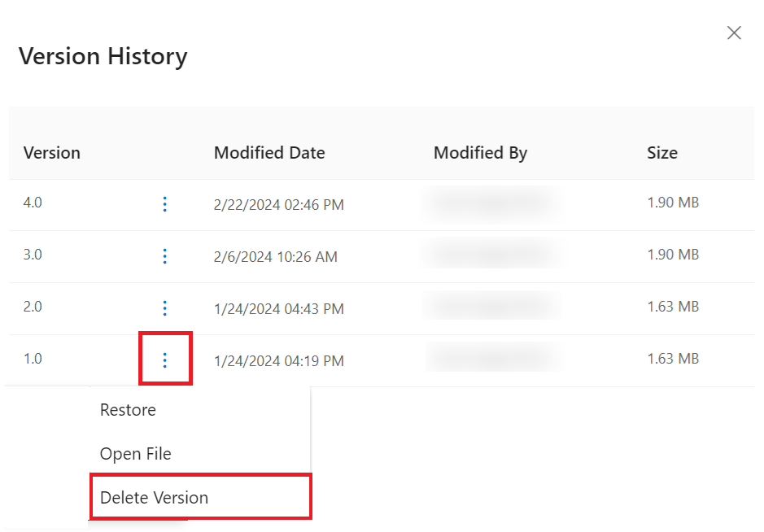Select Delete Version from the menu
764x532 pixels.
click(x=153, y=496)
